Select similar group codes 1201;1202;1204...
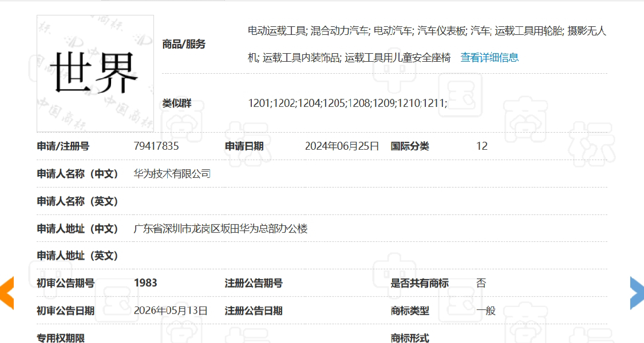The image size is (644, 343). coord(284,102)
